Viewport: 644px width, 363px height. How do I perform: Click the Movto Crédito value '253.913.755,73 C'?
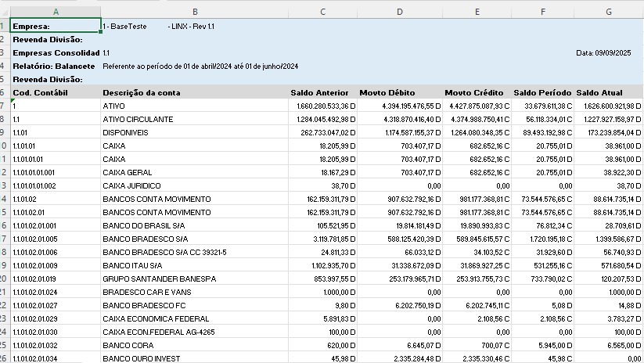pos(477,279)
